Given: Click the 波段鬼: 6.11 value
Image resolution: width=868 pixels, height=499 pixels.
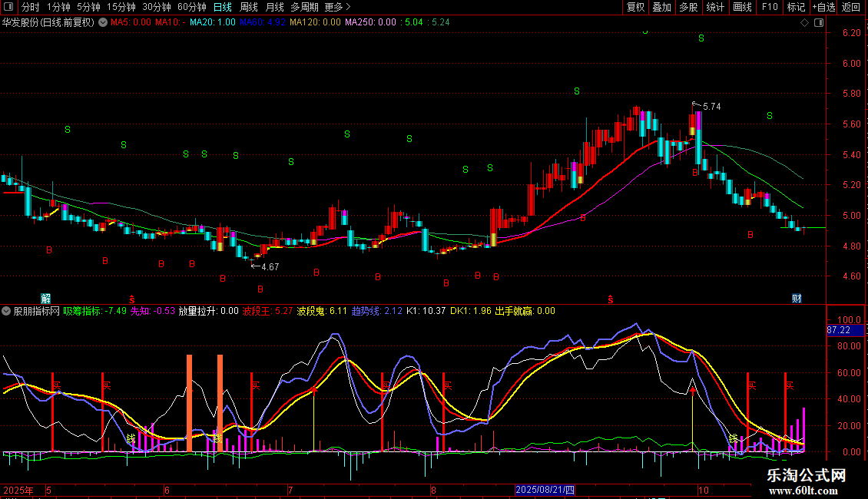Looking at the screenshot, I should pyautogui.click(x=322, y=311).
